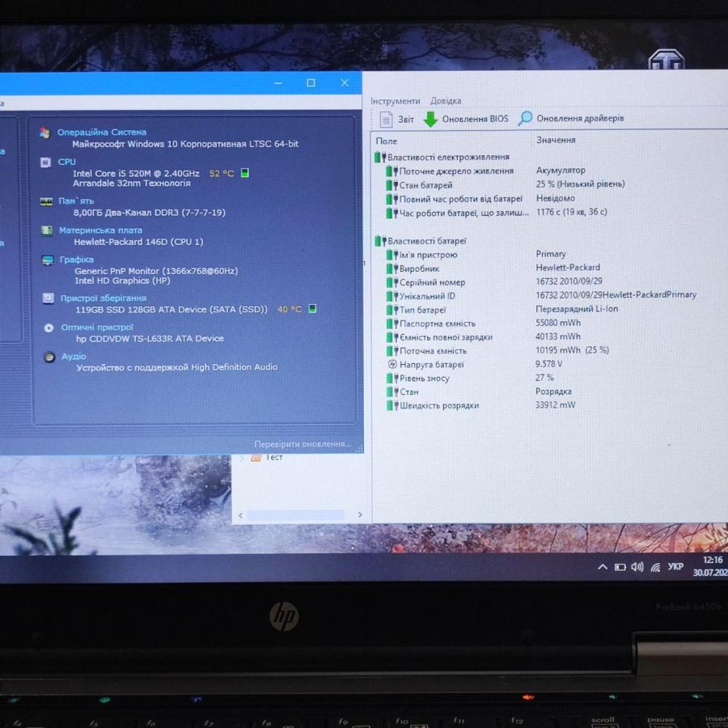Click the CPU chip icon in Speccy
728x728 pixels.
(x=45, y=162)
